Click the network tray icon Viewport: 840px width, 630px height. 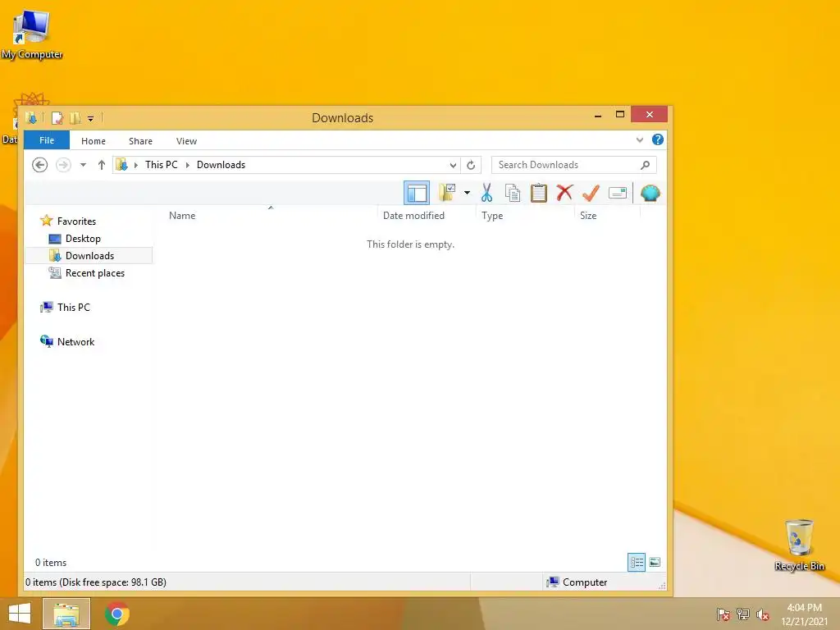(743, 614)
